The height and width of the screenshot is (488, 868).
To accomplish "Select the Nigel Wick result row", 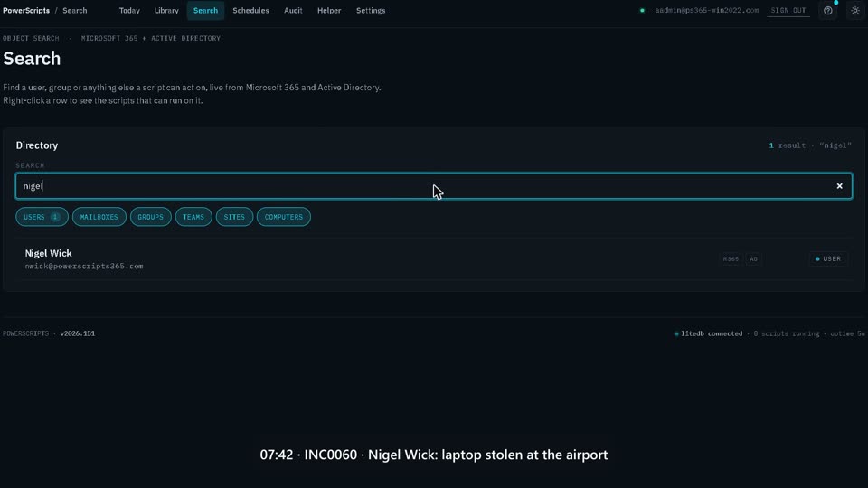I will click(433, 259).
